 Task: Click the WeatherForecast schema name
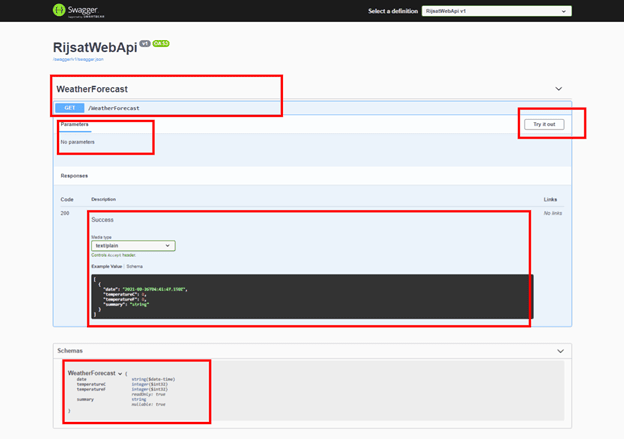tap(92, 373)
